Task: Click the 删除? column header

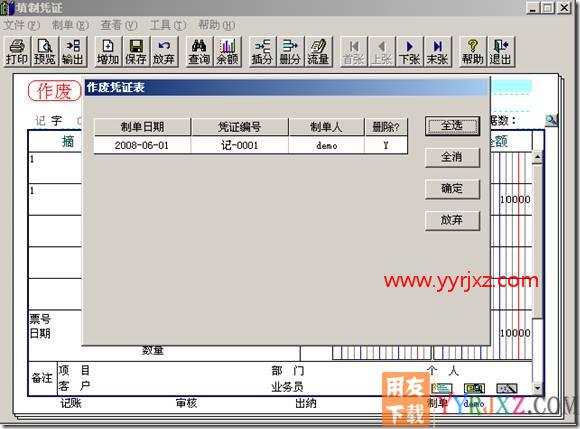Action: pyautogui.click(x=386, y=127)
